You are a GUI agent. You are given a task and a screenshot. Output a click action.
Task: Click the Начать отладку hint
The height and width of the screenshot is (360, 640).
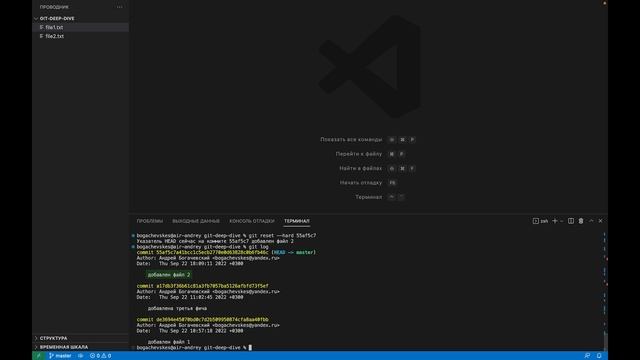361,182
